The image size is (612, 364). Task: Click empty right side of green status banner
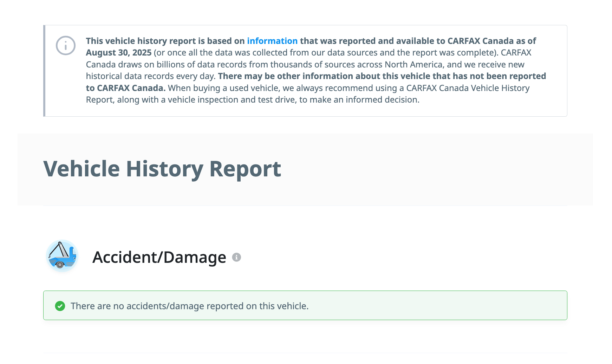[x=457, y=306]
